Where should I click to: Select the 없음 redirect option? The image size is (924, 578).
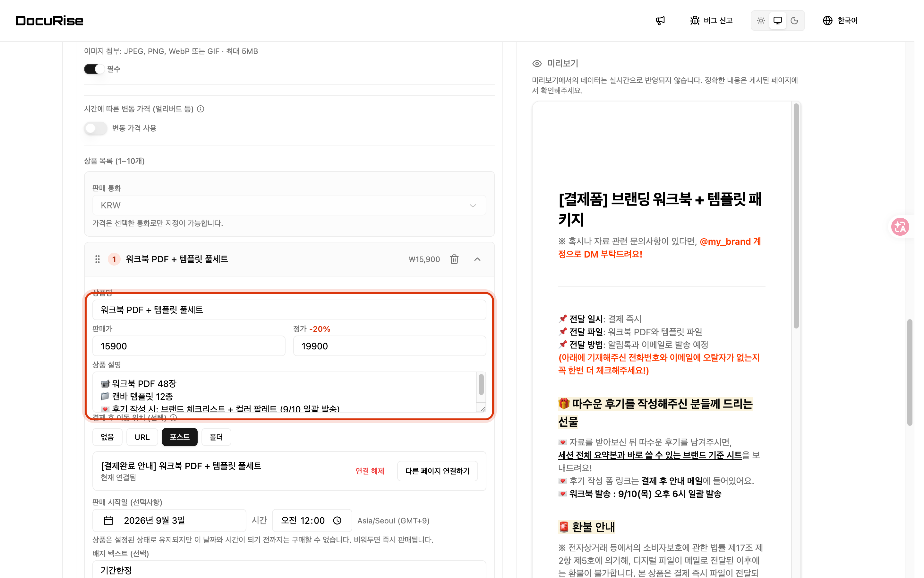tap(107, 437)
